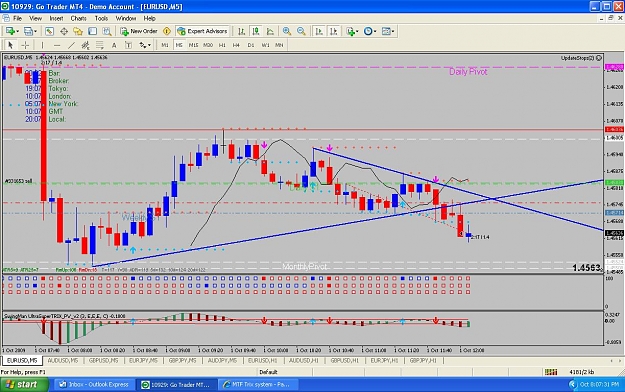Screen dimensions: 625x392
Task: Switch chart to bar chart mode
Action: 242,31
